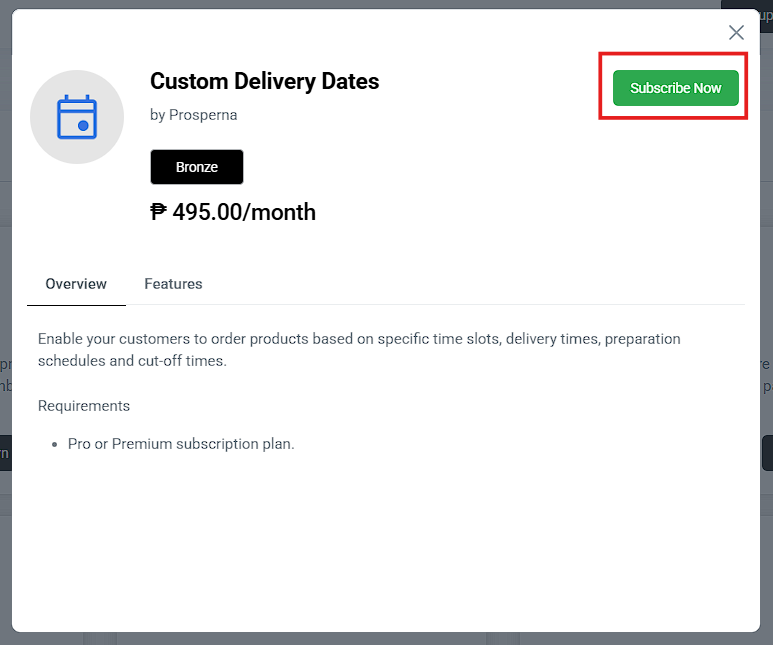Close the Custom Delivery Dates dialog
Viewport: 773px width, 645px height.
(x=736, y=32)
